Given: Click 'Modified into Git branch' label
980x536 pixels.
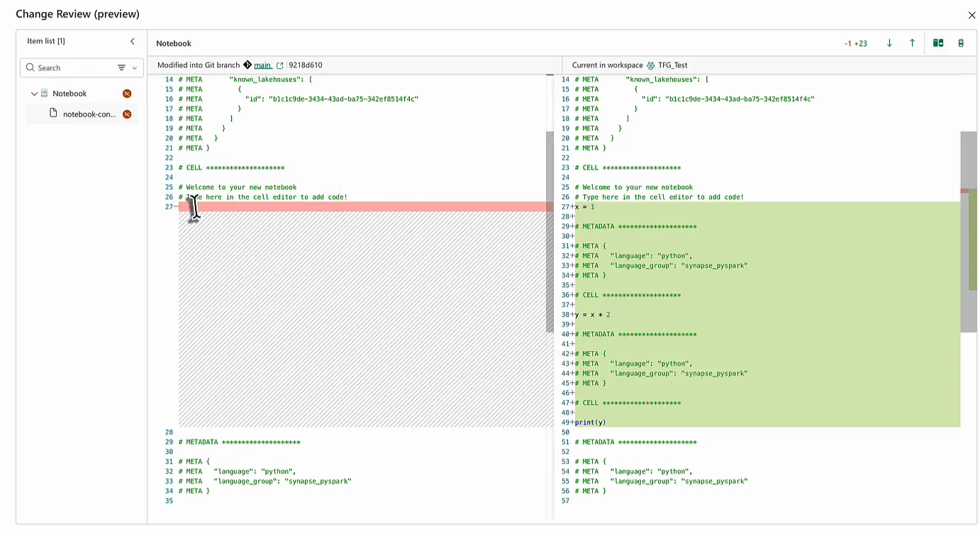Looking at the screenshot, I should (x=199, y=65).
